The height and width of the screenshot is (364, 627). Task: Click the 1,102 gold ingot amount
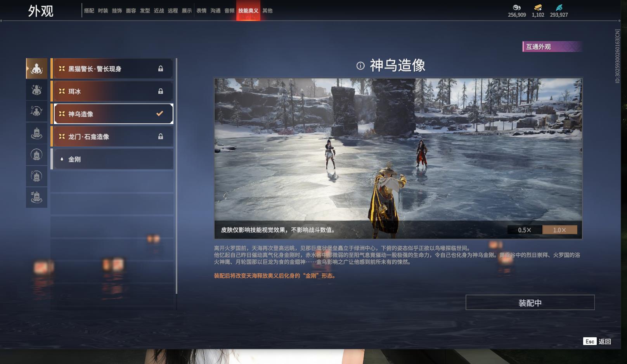pos(538,15)
